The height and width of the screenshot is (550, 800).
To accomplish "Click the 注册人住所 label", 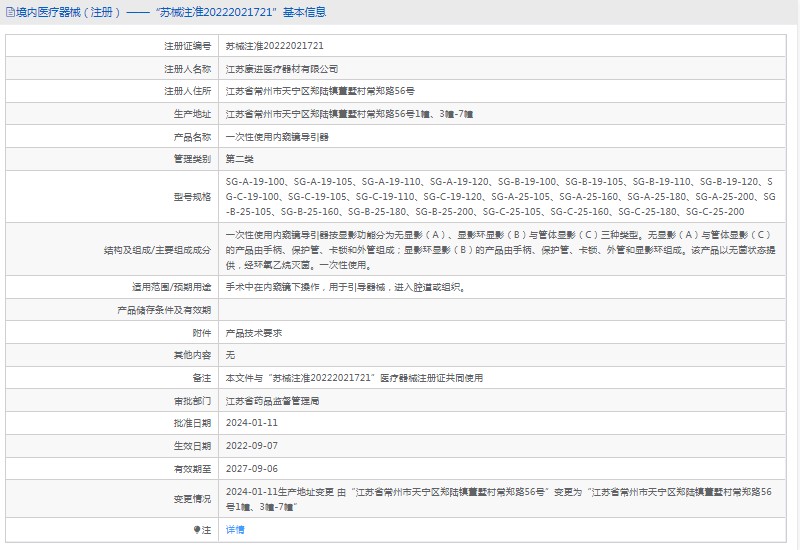I will click(x=187, y=91).
